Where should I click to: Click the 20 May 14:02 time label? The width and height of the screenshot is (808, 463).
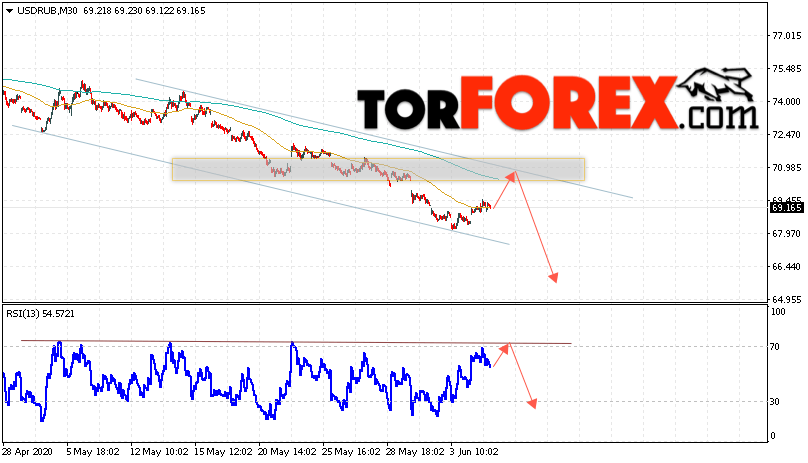[288, 452]
